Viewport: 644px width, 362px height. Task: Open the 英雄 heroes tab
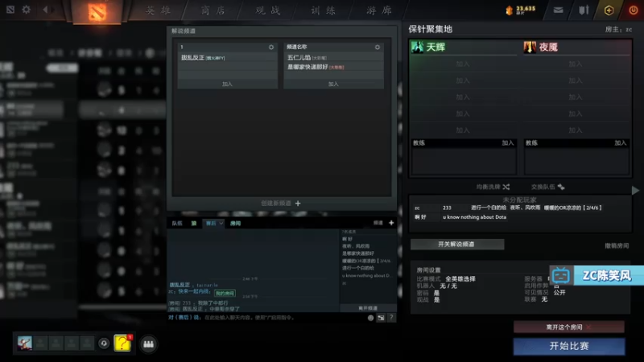158,10
